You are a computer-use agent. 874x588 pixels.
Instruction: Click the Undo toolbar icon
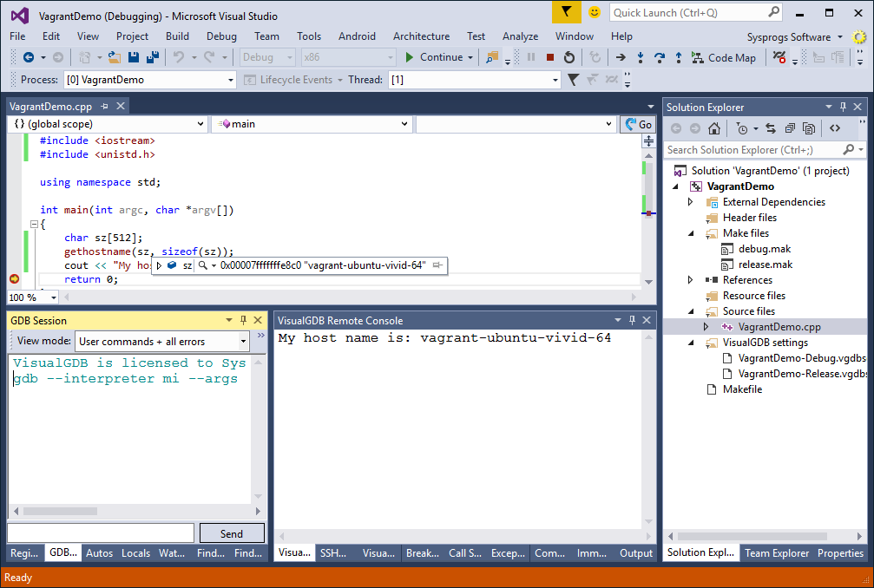point(179,57)
